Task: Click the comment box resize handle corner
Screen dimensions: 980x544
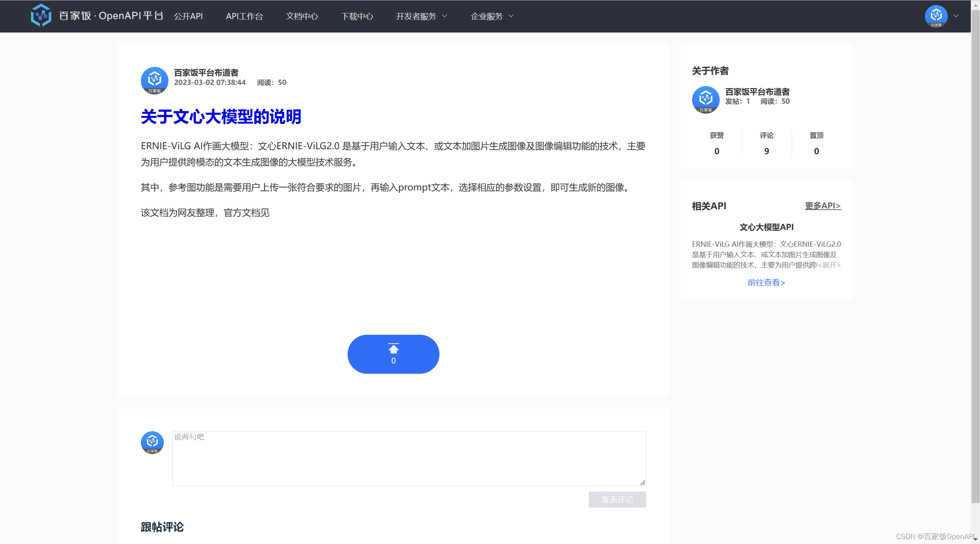Action: [643, 482]
